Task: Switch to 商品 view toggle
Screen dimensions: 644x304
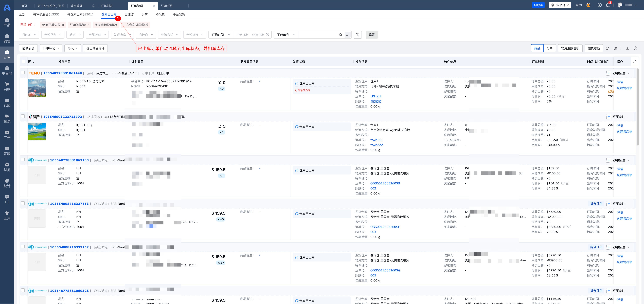Action: pyautogui.click(x=537, y=48)
